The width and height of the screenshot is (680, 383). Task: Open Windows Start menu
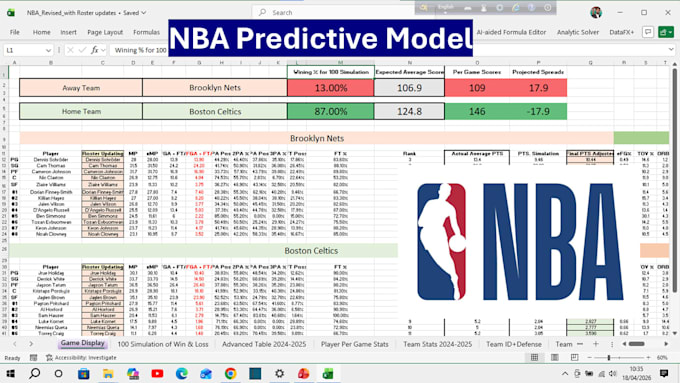tap(10, 373)
